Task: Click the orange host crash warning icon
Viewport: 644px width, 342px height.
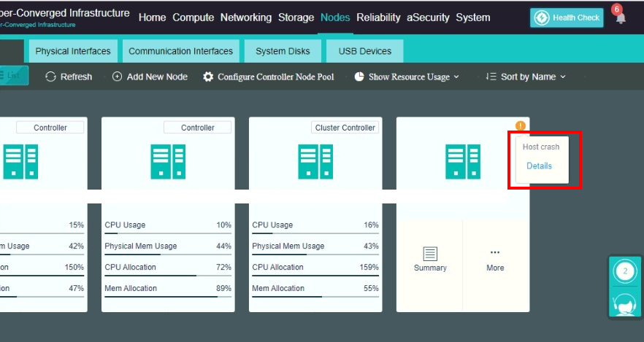Action: click(520, 125)
